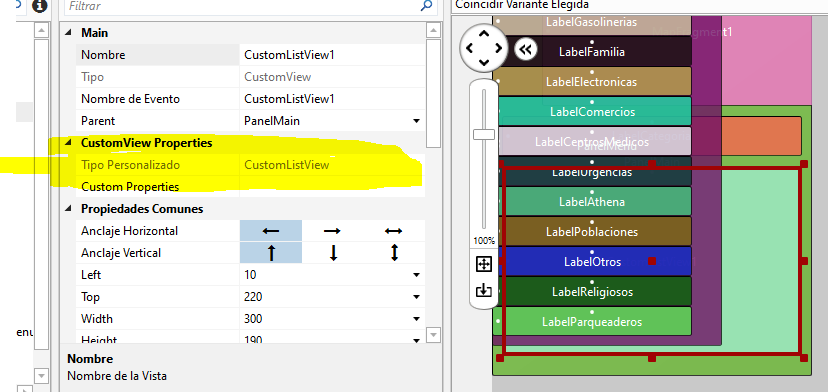This screenshot has width=828, height=392.
Task: Select LabelParqueaderos in the designer
Action: (x=591, y=322)
